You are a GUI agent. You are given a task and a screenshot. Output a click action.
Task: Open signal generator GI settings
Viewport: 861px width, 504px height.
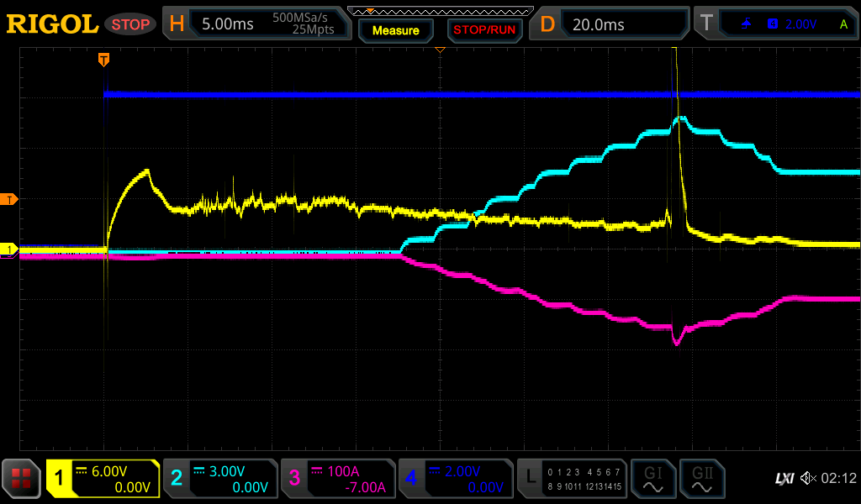coord(652,479)
